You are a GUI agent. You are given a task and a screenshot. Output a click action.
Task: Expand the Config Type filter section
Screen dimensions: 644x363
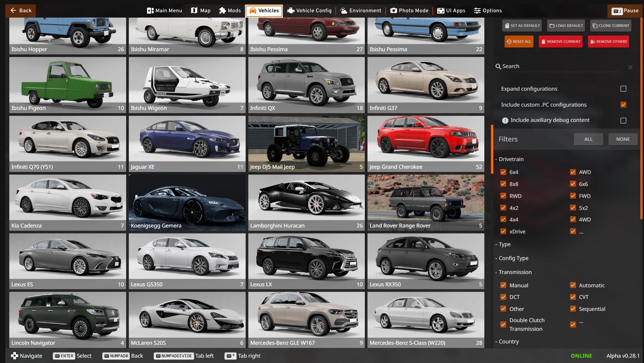pos(513,258)
